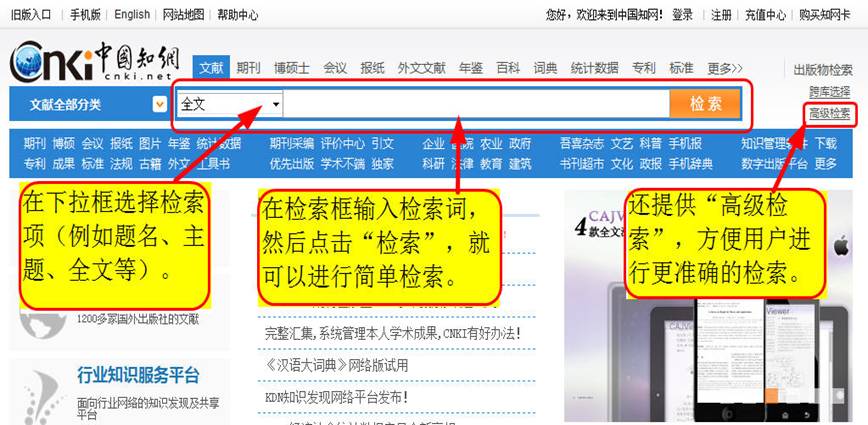Open 独家 link
This screenshot has width=868, height=425.
point(383,164)
